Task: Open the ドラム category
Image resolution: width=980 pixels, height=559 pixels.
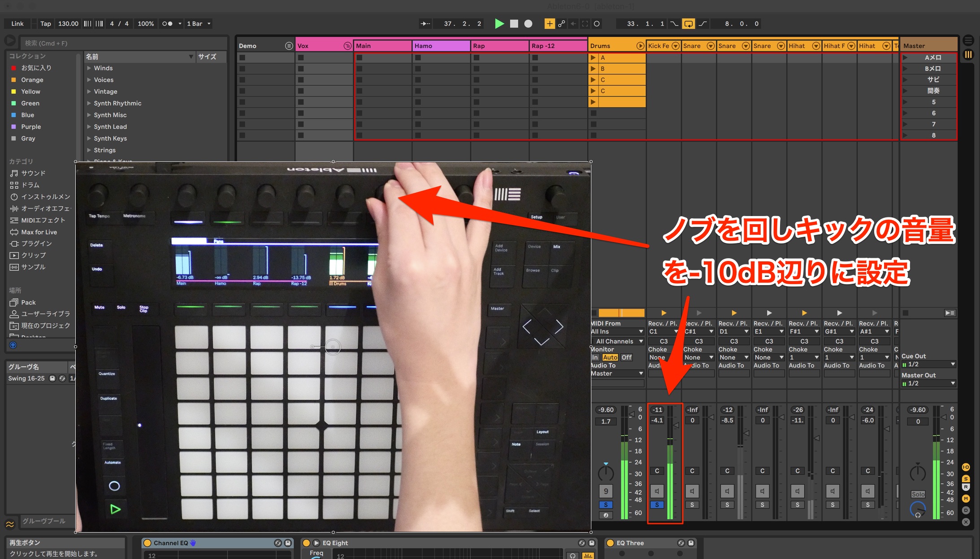Action: [x=30, y=185]
